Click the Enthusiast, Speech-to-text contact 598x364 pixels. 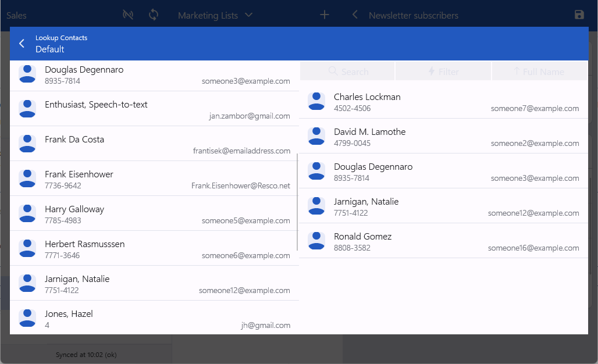(x=154, y=109)
